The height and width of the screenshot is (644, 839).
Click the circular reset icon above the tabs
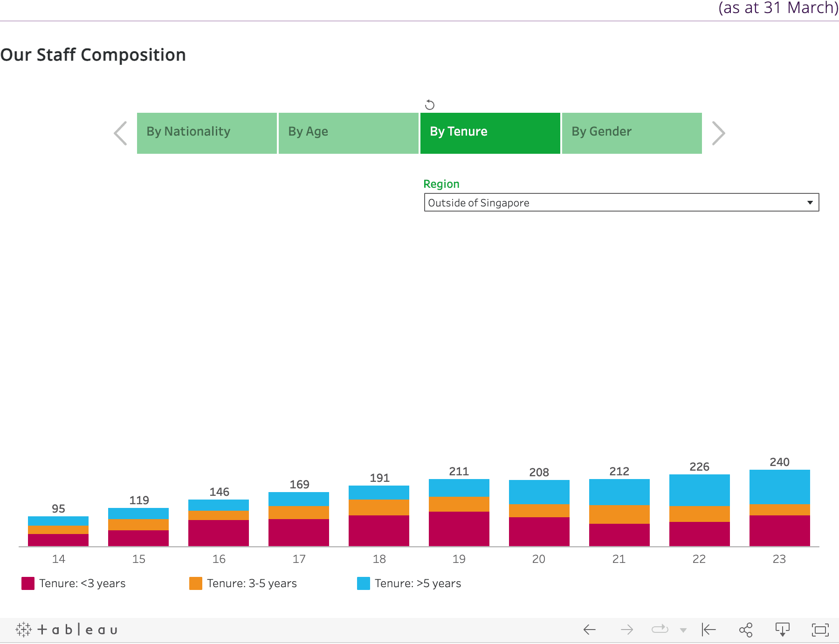coord(430,105)
